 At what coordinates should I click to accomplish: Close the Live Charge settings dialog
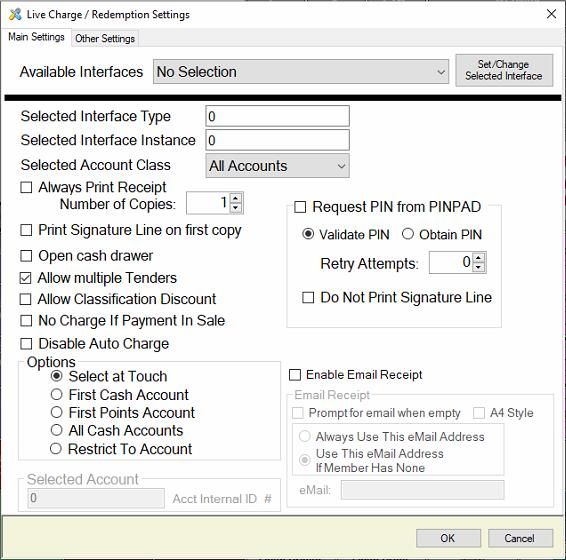(x=551, y=14)
